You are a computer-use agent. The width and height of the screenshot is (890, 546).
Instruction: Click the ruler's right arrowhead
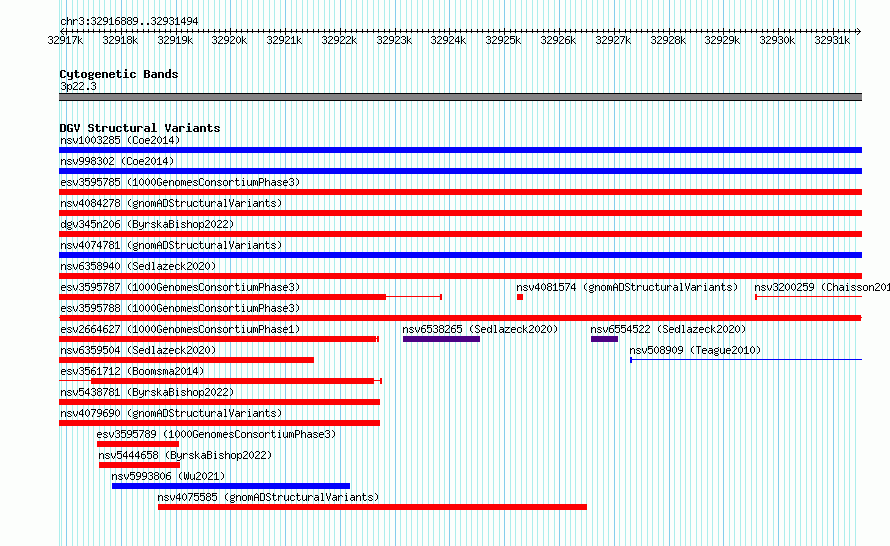pyautogui.click(x=859, y=31)
